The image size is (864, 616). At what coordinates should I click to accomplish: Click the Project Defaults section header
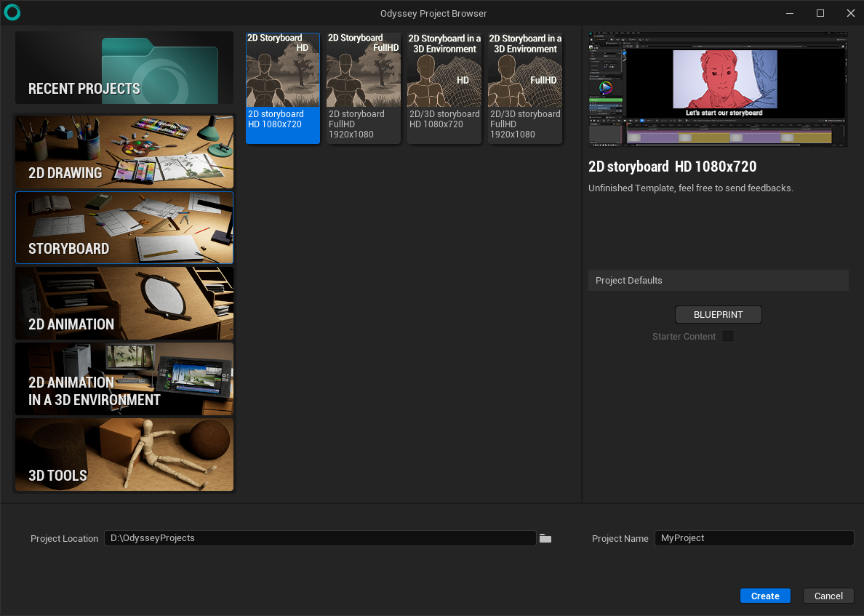pos(718,281)
